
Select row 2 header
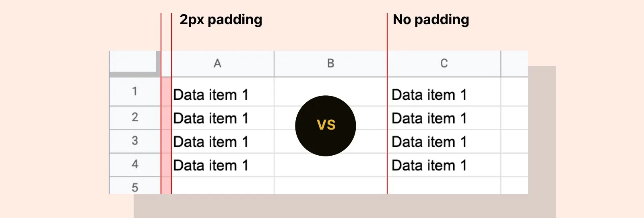click(135, 117)
